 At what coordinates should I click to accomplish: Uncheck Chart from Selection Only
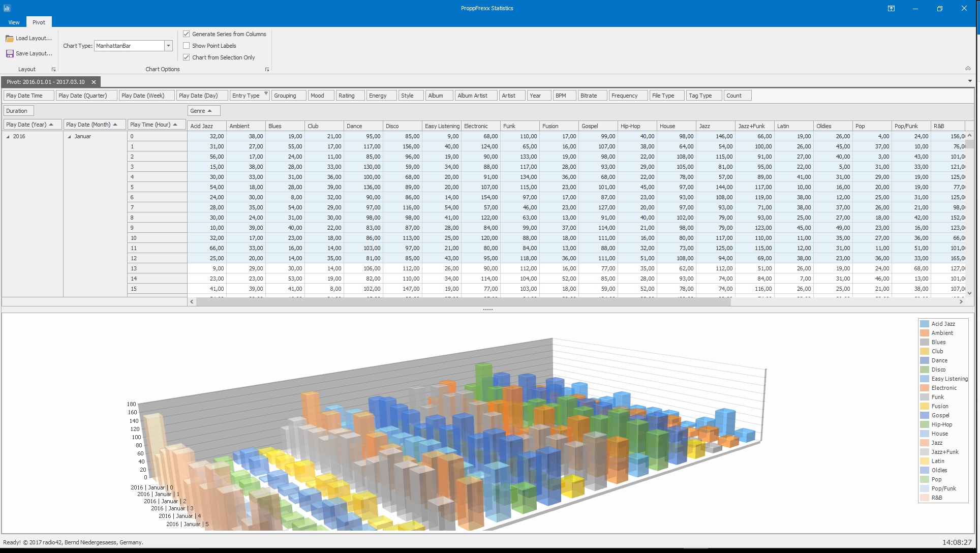click(187, 57)
